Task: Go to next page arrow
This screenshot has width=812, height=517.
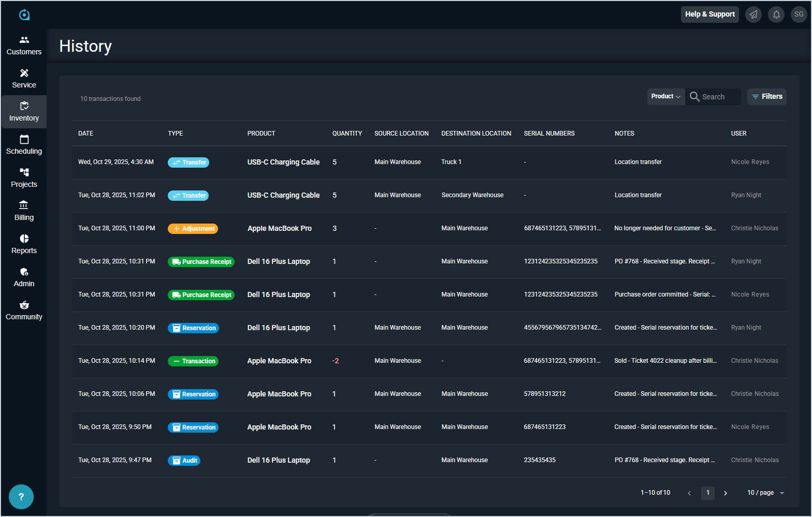Action: [x=726, y=493]
